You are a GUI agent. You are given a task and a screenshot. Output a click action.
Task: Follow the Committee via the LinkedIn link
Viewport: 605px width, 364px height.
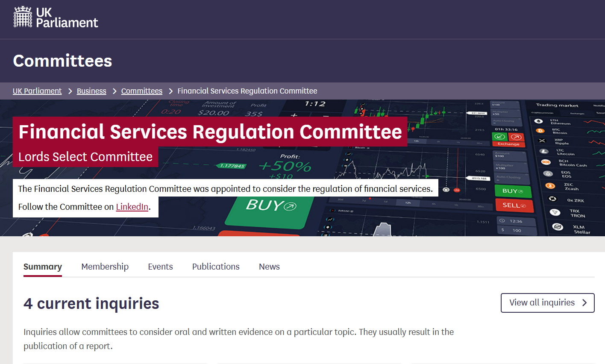(x=132, y=206)
